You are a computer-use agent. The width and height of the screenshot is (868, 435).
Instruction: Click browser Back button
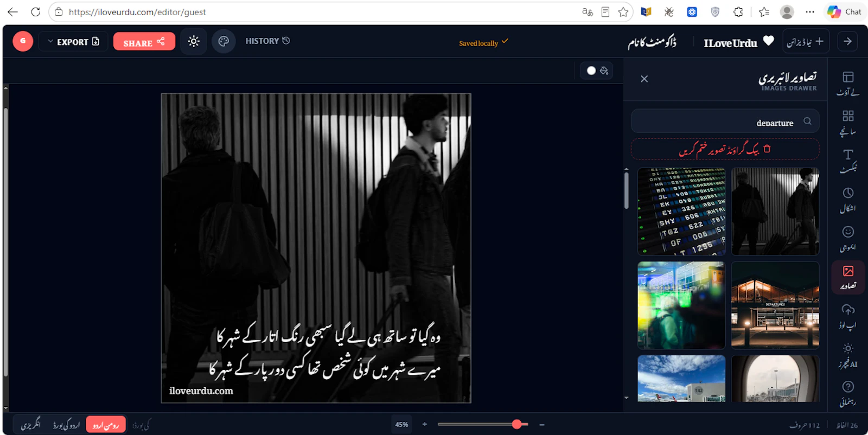(x=12, y=12)
